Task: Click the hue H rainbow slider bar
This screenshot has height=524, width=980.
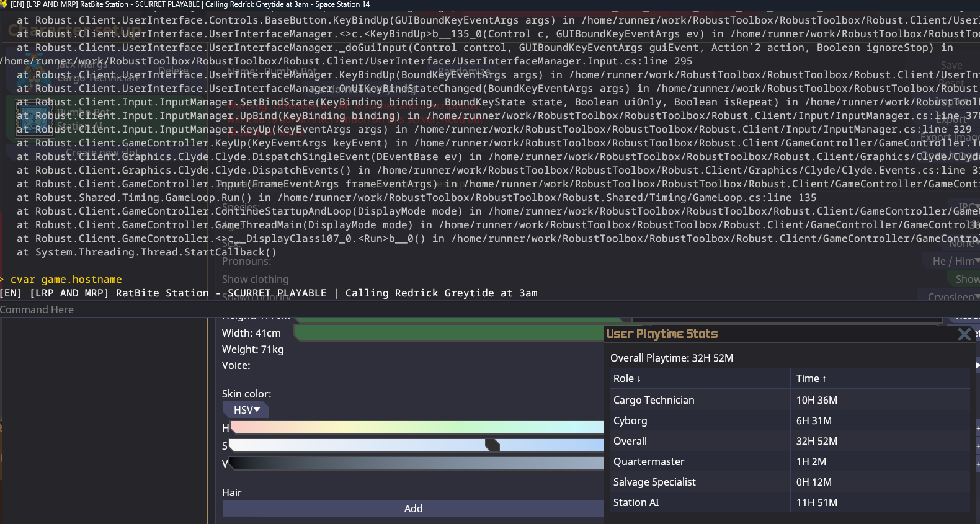Action: pos(416,427)
